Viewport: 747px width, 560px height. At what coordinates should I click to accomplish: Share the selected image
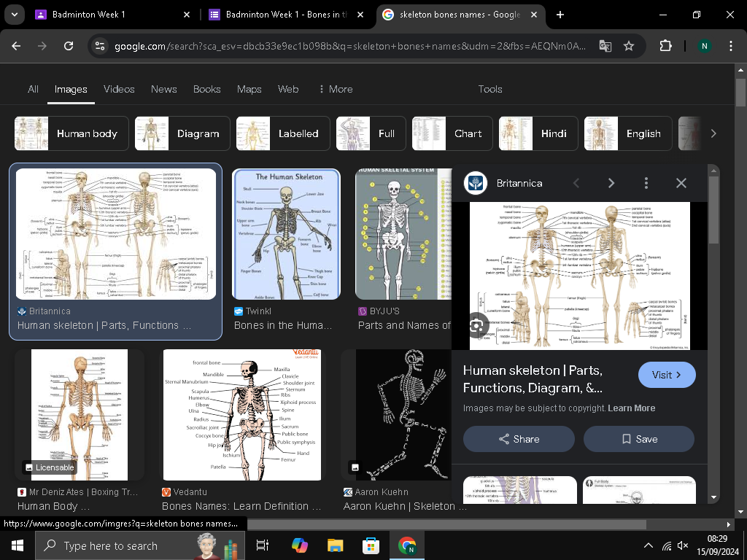click(x=519, y=439)
